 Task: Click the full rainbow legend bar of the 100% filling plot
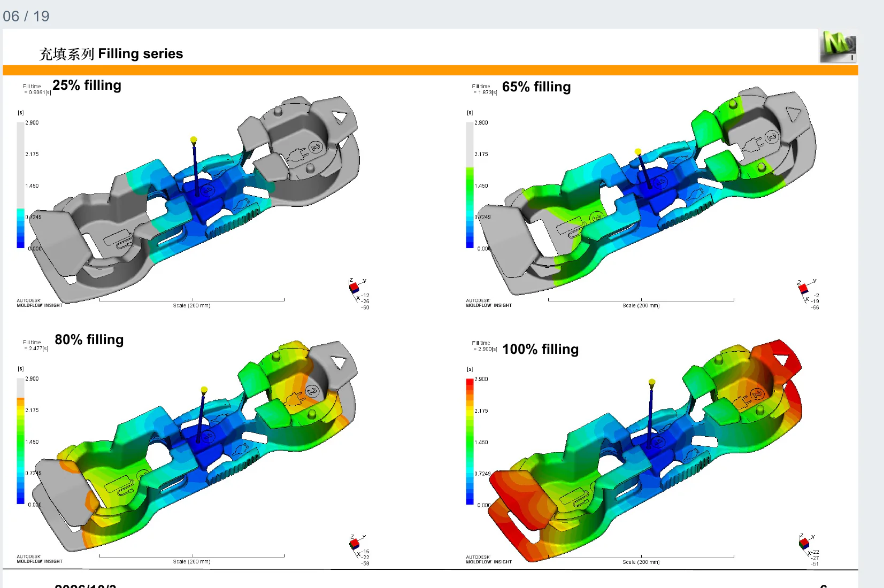(470, 442)
